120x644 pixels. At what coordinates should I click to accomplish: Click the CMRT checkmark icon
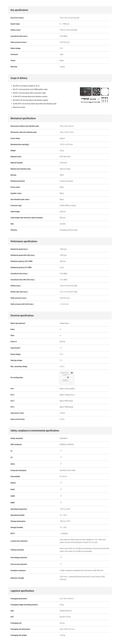pyautogui.click(x=61, y=496)
